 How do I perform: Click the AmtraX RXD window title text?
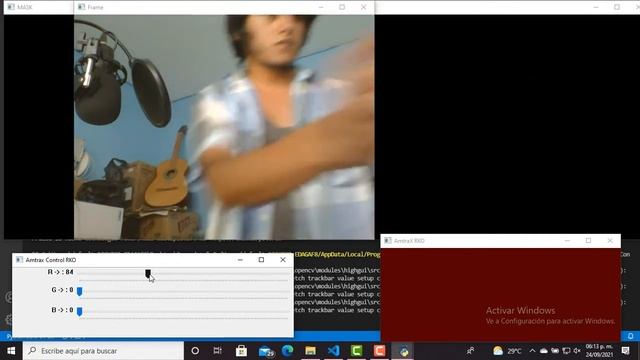pos(409,241)
